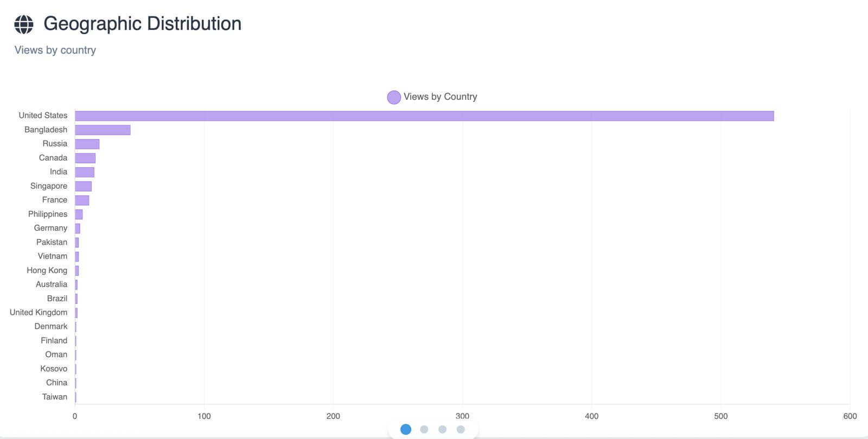Click the United Kingdom axis label
Image resolution: width=868 pixels, height=439 pixels.
click(39, 313)
